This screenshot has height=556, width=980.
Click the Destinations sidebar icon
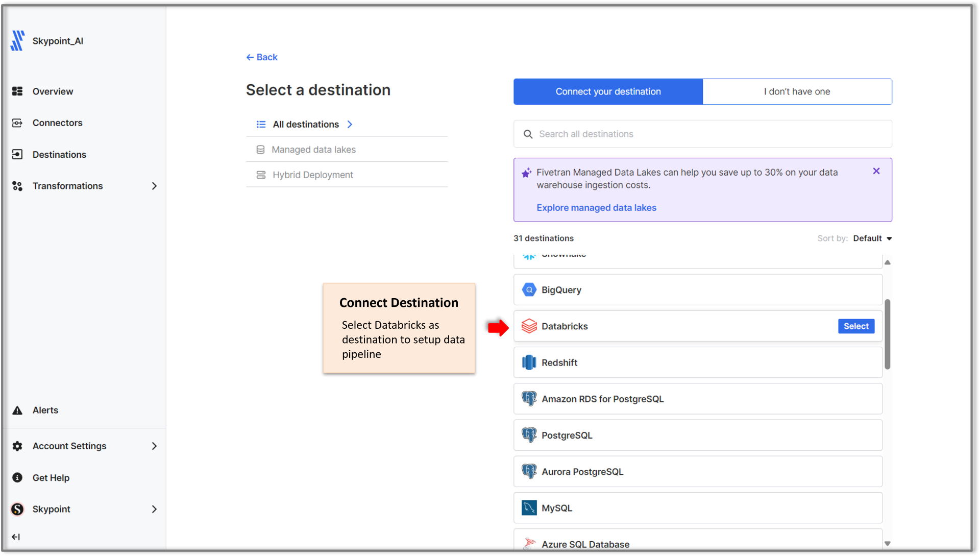click(17, 155)
